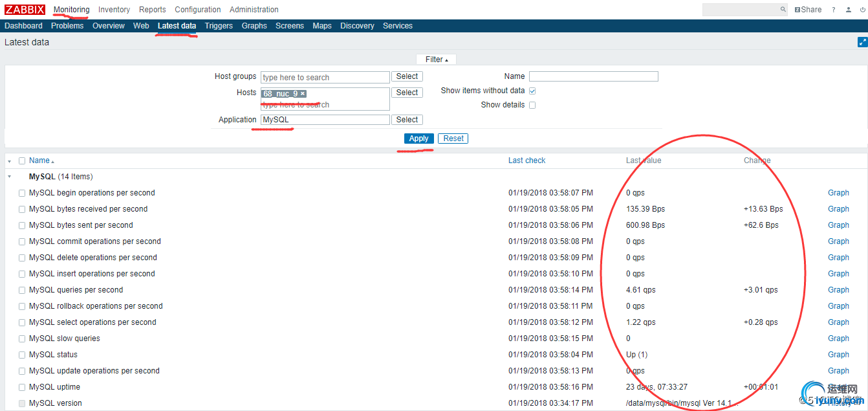868x411 pixels.
Task: Check MySQL uptime item
Action: pyautogui.click(x=22, y=387)
